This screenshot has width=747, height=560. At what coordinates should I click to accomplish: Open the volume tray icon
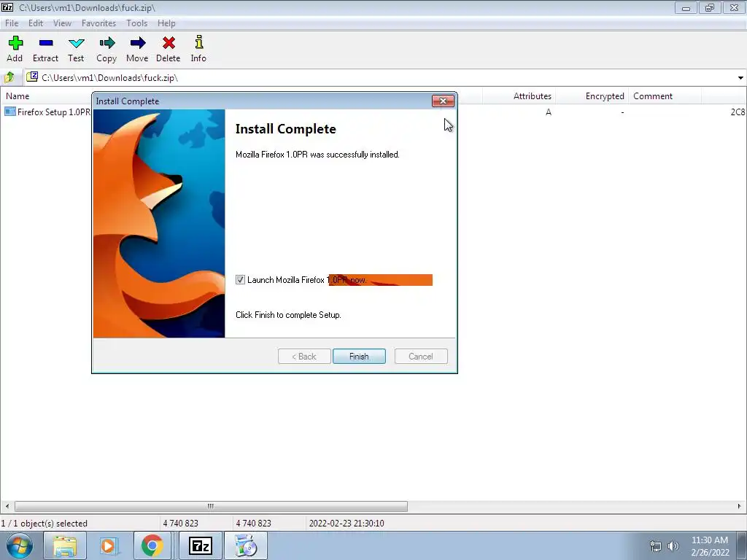coord(673,546)
